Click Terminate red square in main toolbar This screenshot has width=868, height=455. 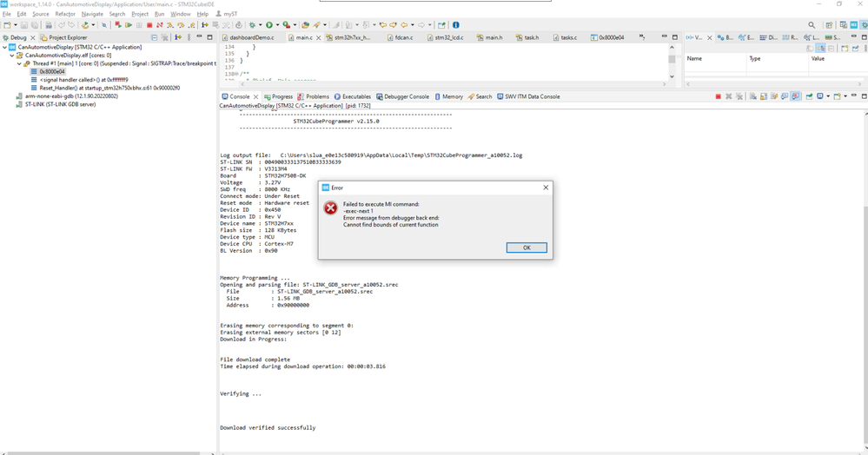pos(149,25)
